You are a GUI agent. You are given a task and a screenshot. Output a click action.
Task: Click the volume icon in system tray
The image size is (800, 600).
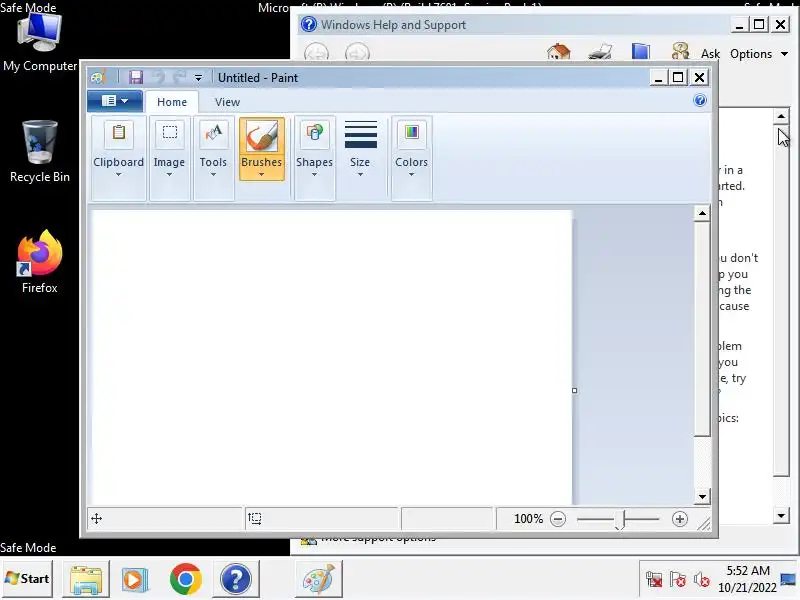pos(702,580)
